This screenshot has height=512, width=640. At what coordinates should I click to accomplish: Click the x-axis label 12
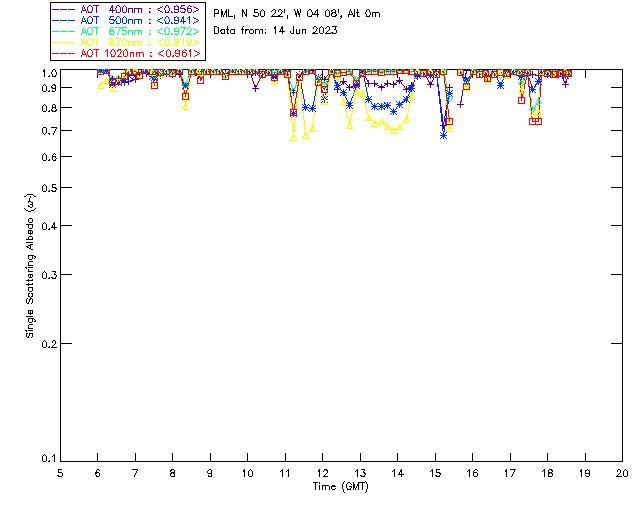322,473
